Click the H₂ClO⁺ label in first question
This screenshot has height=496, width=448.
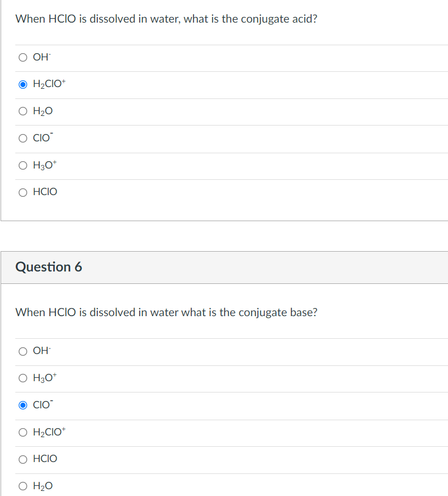49,84
